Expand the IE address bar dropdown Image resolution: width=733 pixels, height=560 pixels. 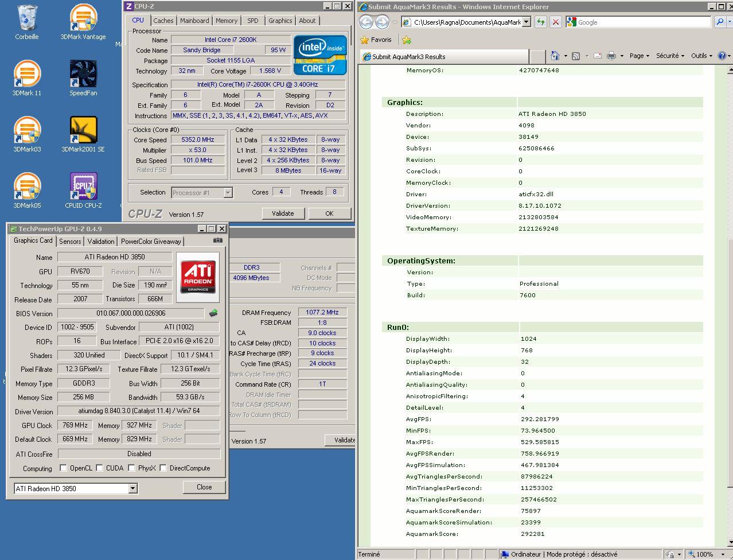(x=527, y=22)
